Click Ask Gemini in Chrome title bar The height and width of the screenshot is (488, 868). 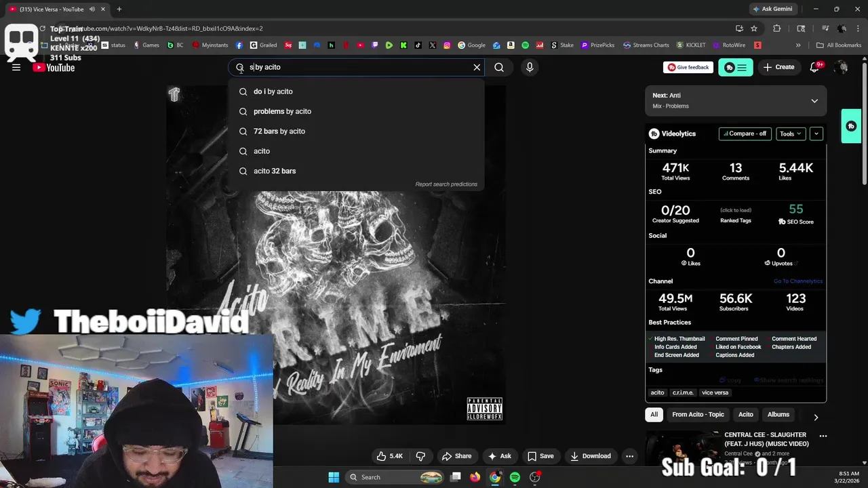(x=772, y=9)
